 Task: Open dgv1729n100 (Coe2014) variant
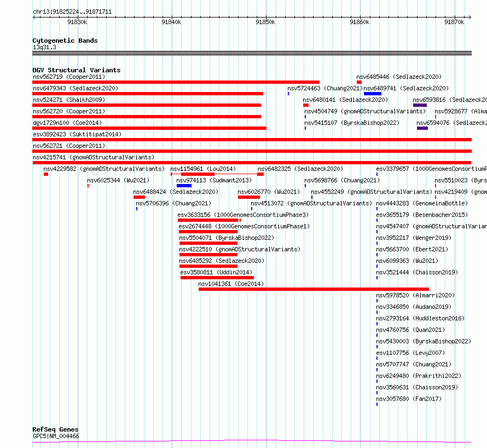tap(67, 123)
